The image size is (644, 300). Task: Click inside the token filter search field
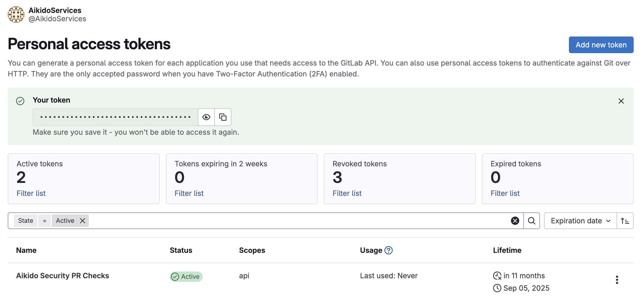(285, 220)
